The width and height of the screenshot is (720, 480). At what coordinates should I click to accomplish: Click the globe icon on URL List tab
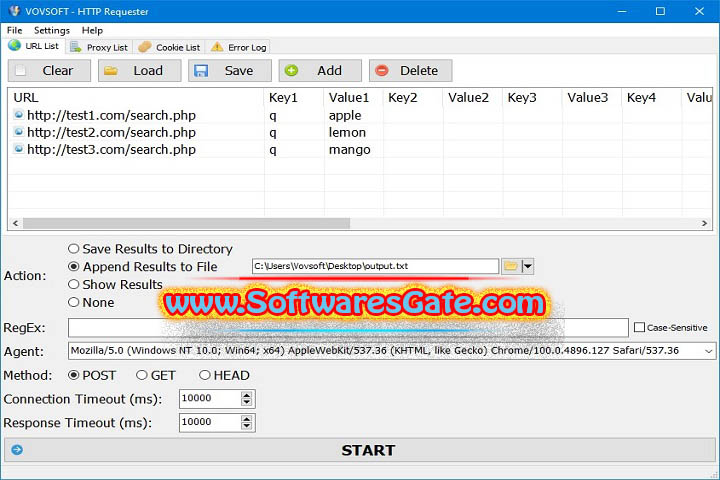pyautogui.click(x=14, y=45)
